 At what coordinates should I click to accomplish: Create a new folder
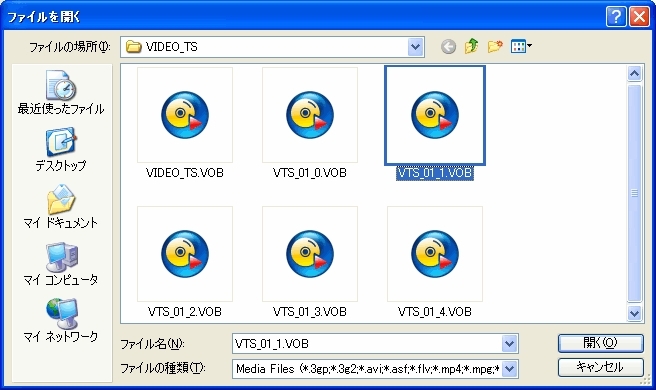tap(495, 46)
